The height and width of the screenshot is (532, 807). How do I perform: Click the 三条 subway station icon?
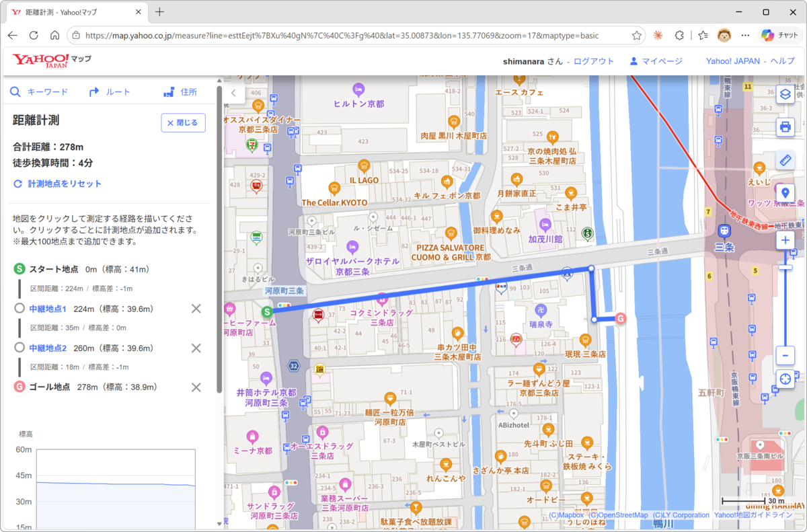click(x=725, y=231)
